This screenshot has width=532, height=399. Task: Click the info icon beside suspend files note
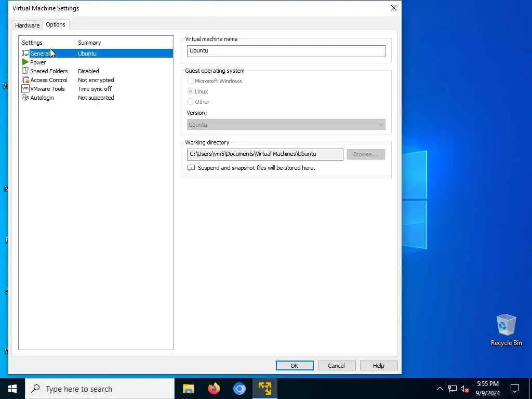coord(191,168)
